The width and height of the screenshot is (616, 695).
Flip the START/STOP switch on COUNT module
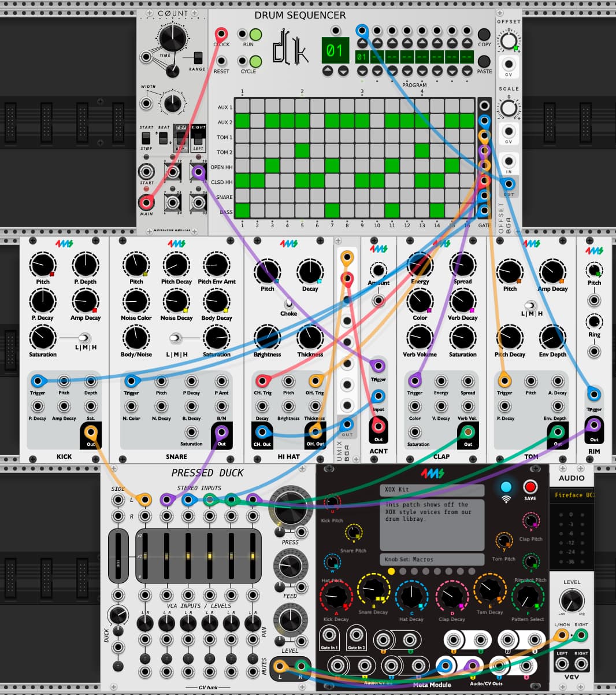pos(146,138)
